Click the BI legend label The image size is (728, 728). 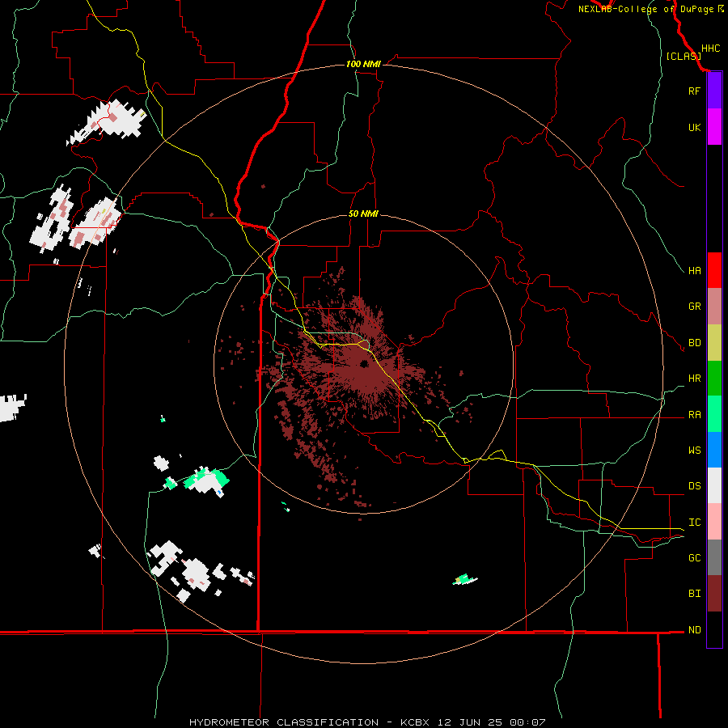tap(694, 594)
